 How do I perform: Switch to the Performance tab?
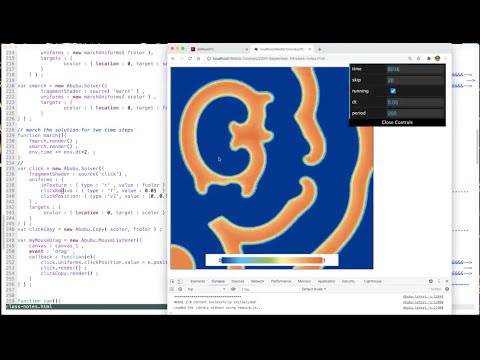click(281, 281)
